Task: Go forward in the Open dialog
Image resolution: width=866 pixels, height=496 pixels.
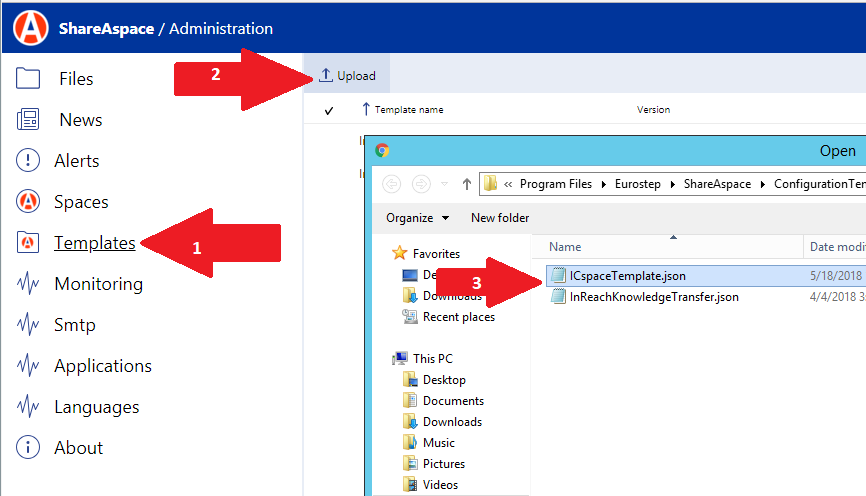Action: pos(421,183)
